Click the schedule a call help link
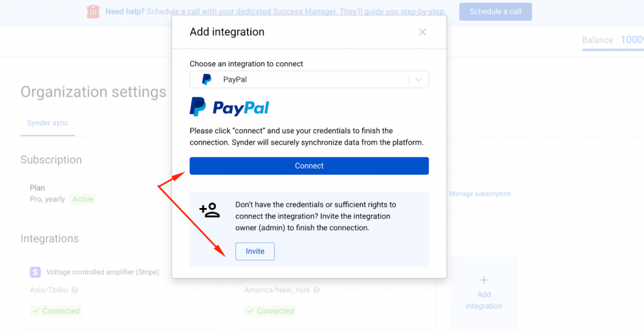 click(296, 11)
